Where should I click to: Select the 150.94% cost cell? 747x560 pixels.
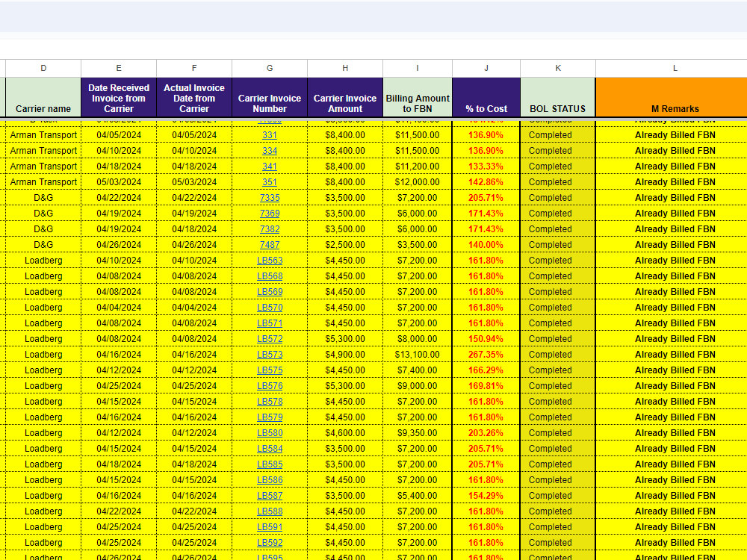pyautogui.click(x=486, y=339)
